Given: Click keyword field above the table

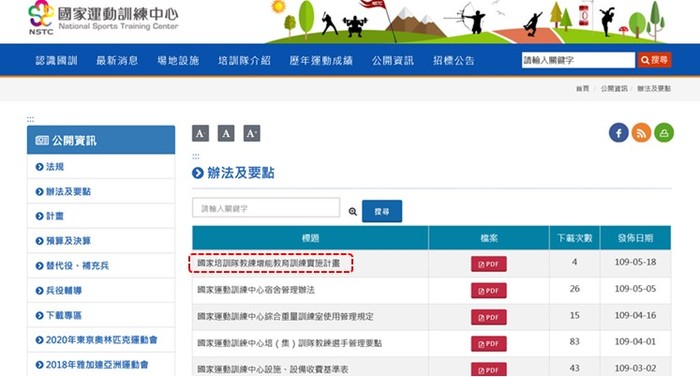Looking at the screenshot, I should (266, 208).
